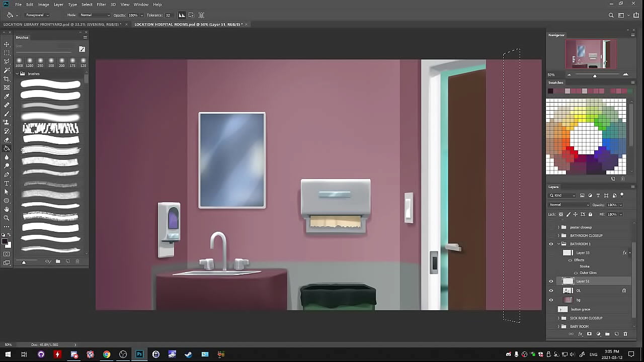644x362 pixels.
Task: Open the Filter menu
Action: pos(101,5)
